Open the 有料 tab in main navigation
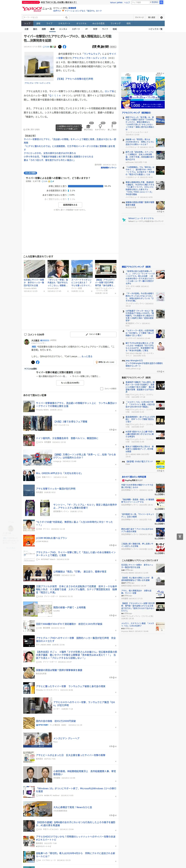Viewport: 186px width, 868px height. point(128,24)
